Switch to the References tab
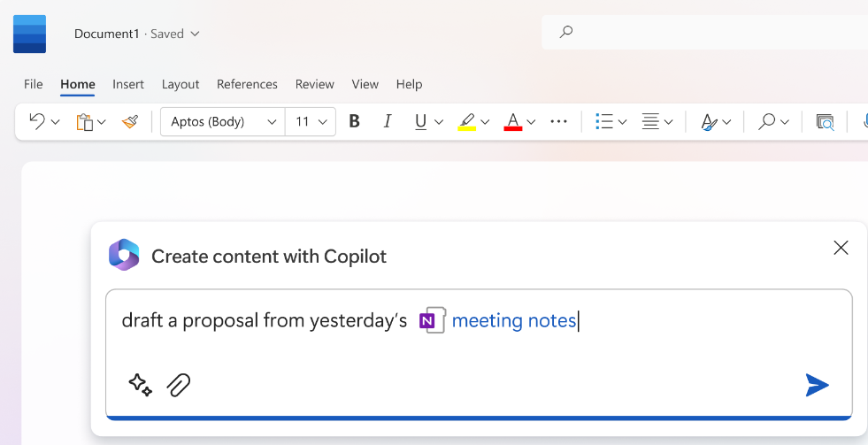This screenshot has height=445, width=868. [247, 84]
